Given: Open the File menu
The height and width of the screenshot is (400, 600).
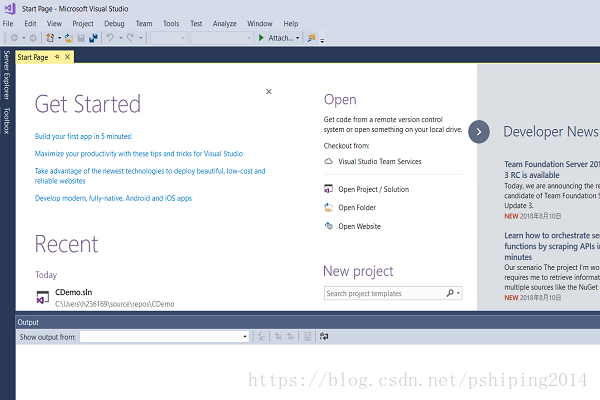Looking at the screenshot, I should pyautogui.click(x=8, y=23).
